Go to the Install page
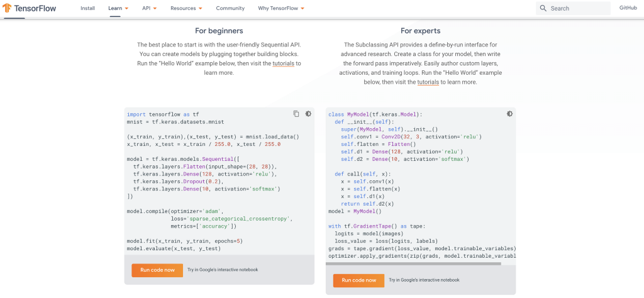 (x=88, y=8)
